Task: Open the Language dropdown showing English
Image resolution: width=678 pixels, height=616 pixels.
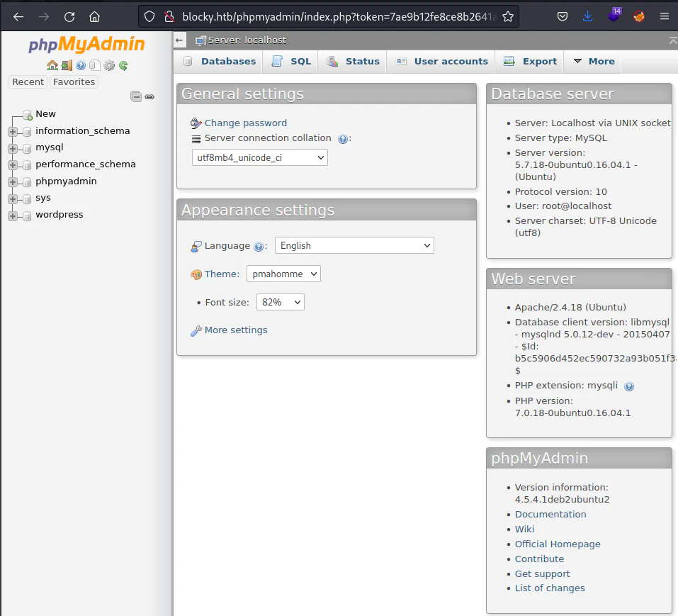Action: click(354, 245)
